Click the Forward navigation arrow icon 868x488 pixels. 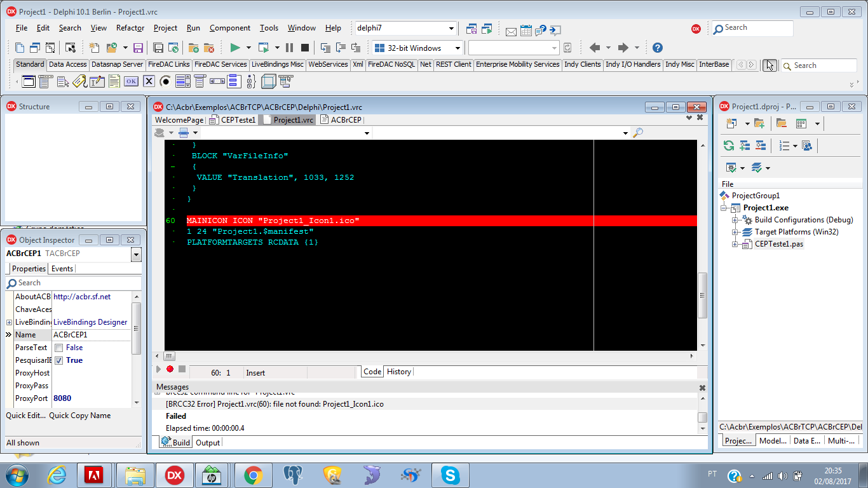point(623,48)
